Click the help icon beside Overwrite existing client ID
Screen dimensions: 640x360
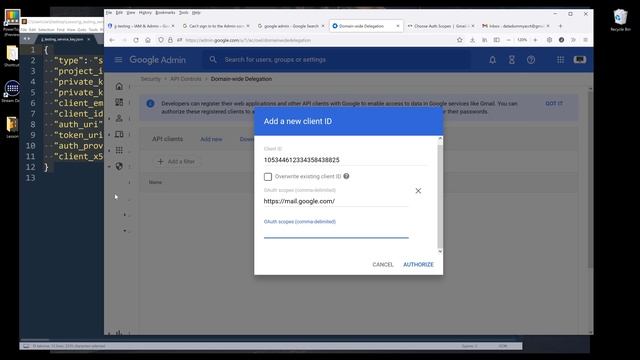(x=346, y=176)
